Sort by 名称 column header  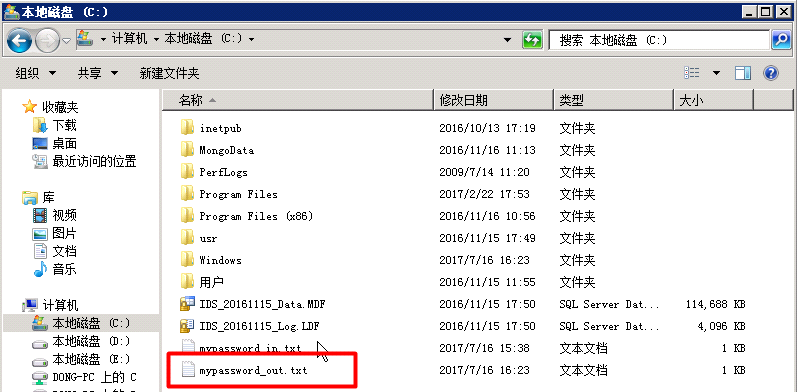(298, 100)
